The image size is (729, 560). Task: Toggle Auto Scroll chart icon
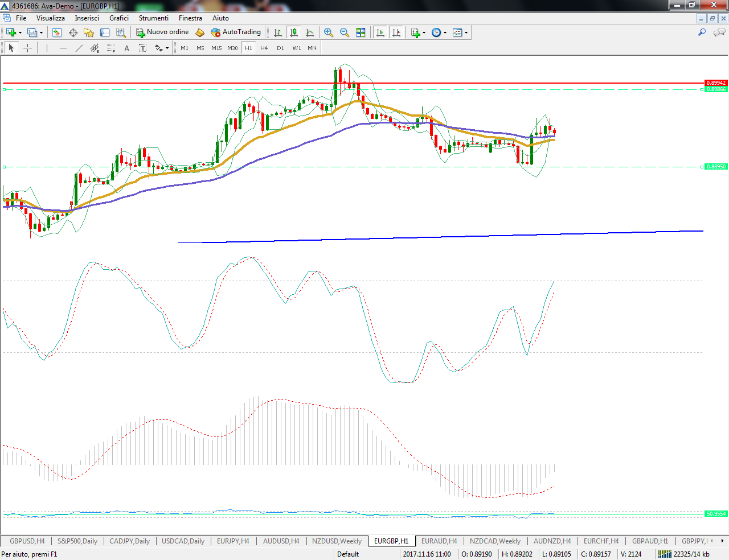[380, 32]
